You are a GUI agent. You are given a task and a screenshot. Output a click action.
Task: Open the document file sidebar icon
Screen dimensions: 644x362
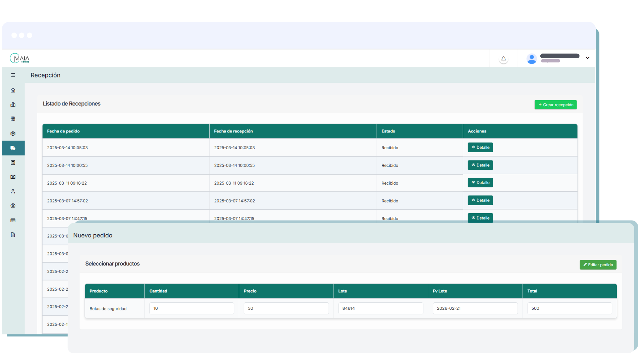pos(13,235)
